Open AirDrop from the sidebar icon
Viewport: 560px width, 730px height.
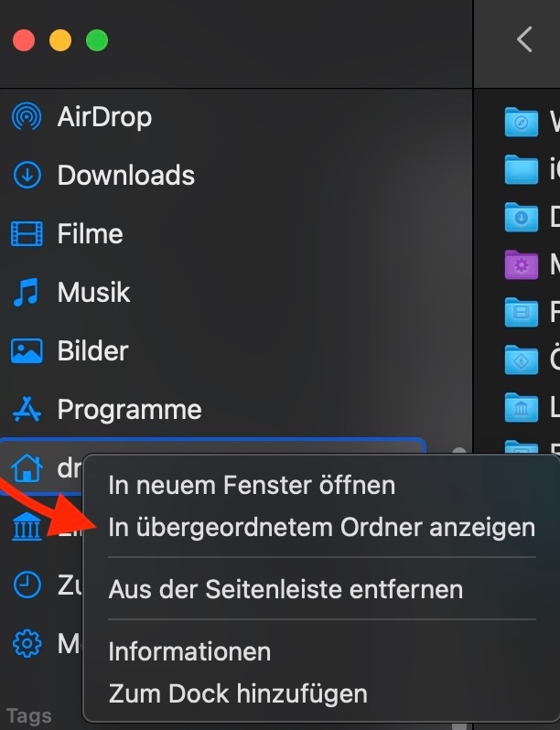[27, 116]
